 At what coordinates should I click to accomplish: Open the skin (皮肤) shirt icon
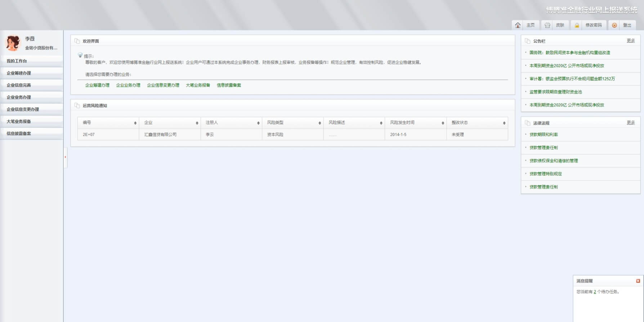click(547, 25)
